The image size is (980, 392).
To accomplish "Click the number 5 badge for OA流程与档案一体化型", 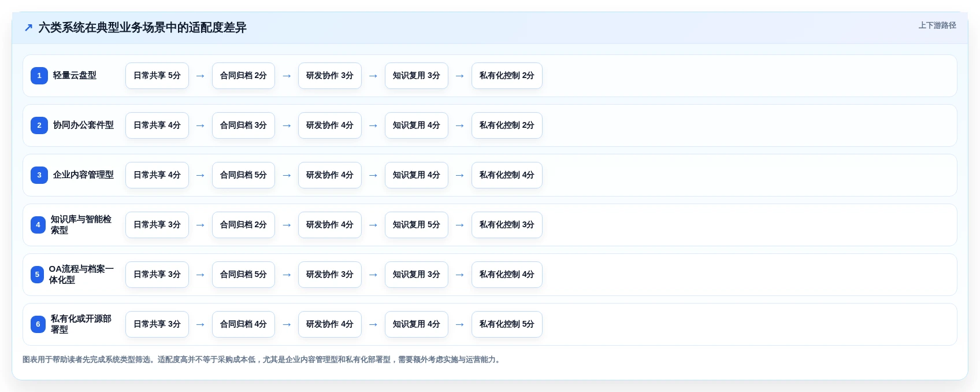I will tap(37, 275).
